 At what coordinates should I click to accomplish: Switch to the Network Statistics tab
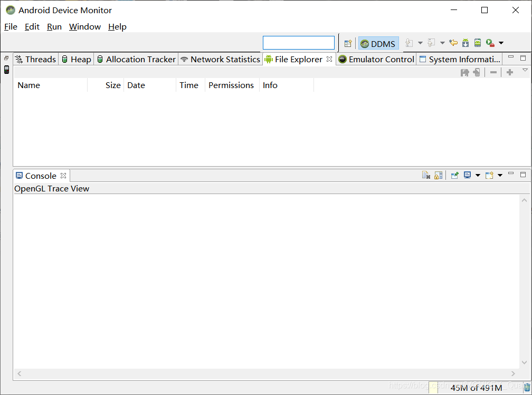(x=220, y=60)
